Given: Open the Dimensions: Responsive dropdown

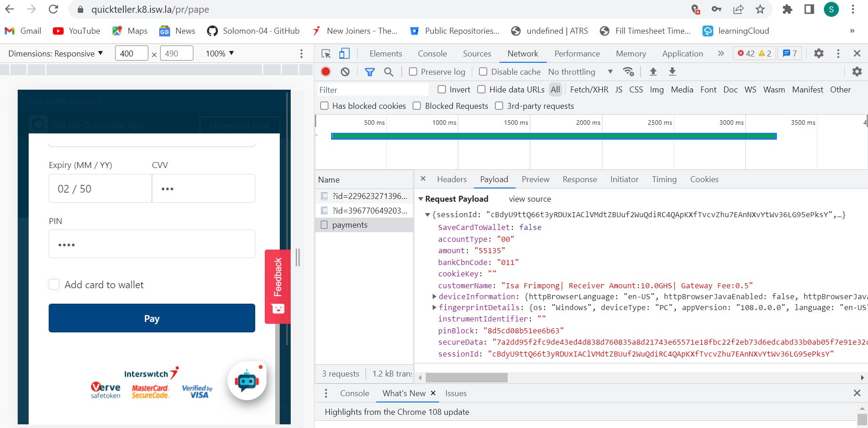Looking at the screenshot, I should coord(56,54).
